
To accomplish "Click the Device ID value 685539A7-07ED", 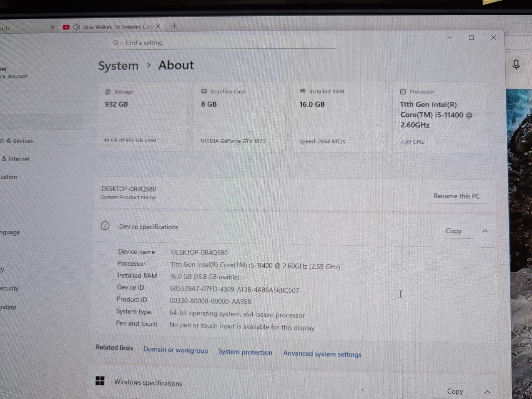I will click(x=234, y=289).
